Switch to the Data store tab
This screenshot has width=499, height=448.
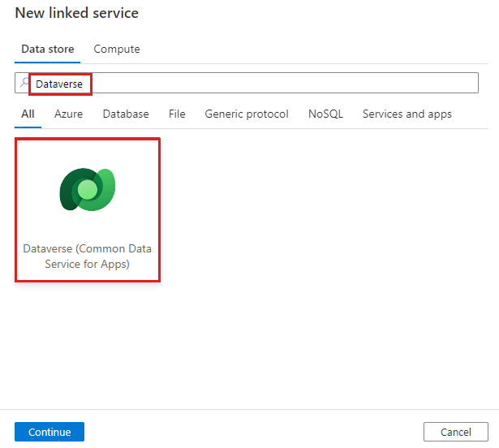[47, 50]
